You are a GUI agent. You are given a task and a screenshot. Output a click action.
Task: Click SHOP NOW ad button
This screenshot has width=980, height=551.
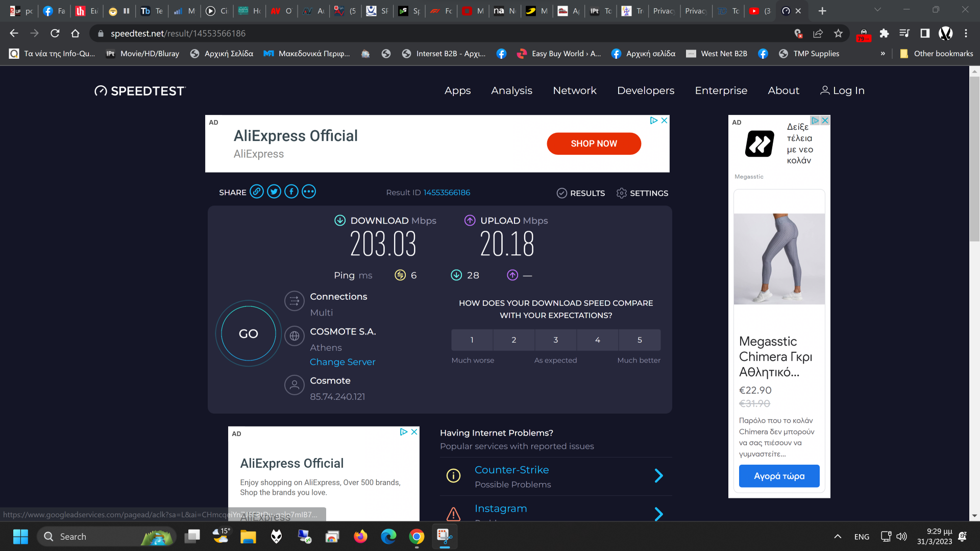coord(594,144)
